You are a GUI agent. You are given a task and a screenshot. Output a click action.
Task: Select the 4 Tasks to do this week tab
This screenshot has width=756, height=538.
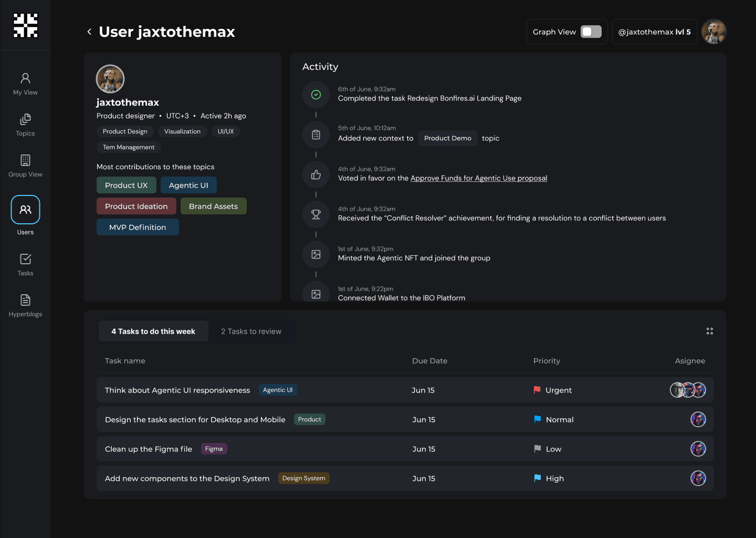coord(153,332)
